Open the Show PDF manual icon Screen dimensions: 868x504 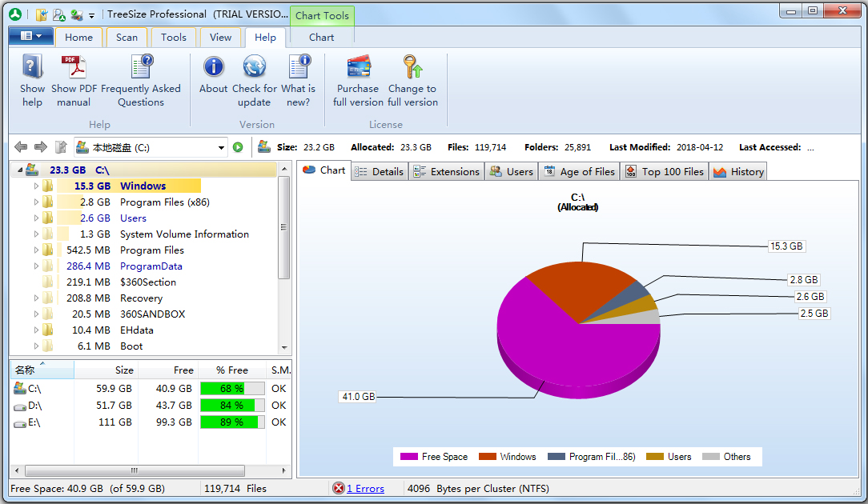point(74,66)
